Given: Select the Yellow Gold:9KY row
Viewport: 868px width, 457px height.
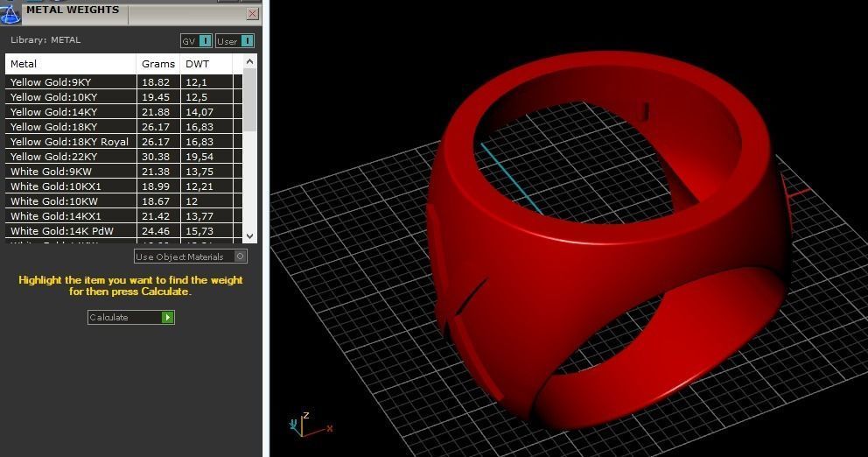Looking at the screenshot, I should [x=124, y=82].
